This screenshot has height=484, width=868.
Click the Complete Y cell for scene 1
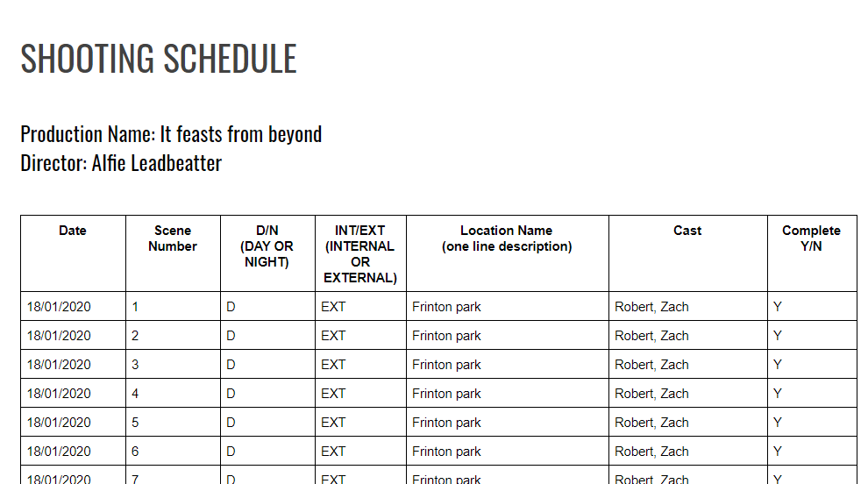(778, 307)
